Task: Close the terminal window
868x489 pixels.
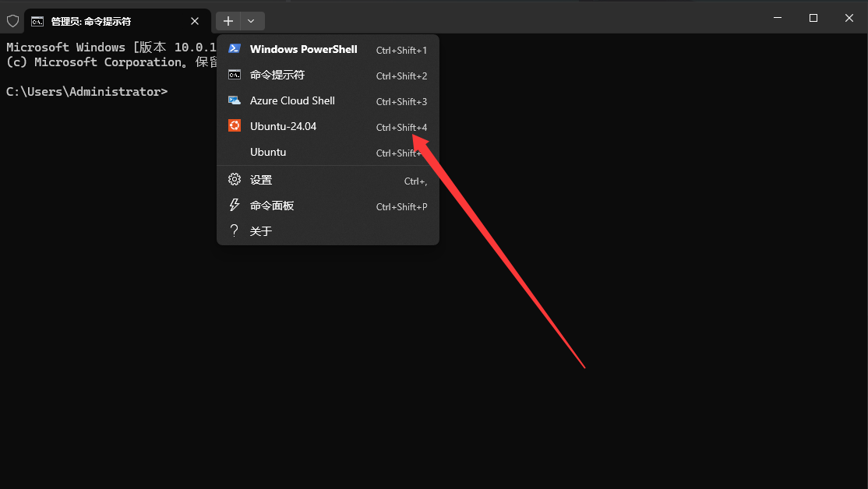Action: (x=849, y=18)
